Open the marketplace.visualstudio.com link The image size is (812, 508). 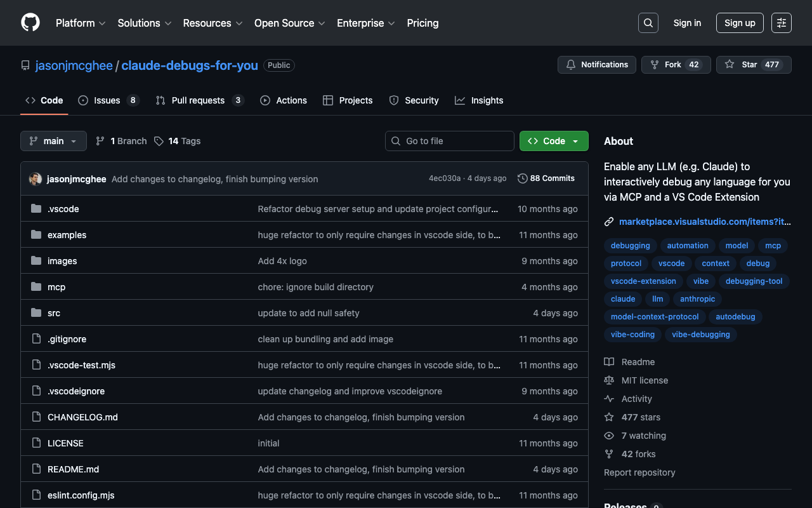[x=704, y=222]
